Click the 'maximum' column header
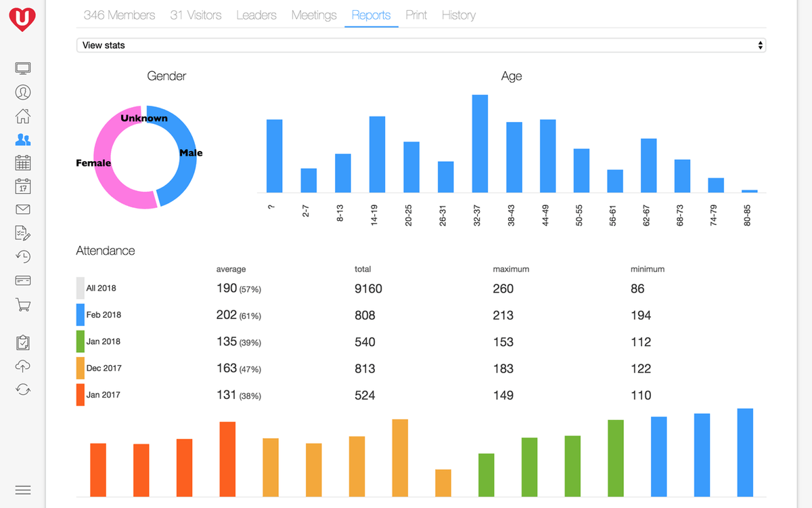812x508 pixels. (x=511, y=269)
